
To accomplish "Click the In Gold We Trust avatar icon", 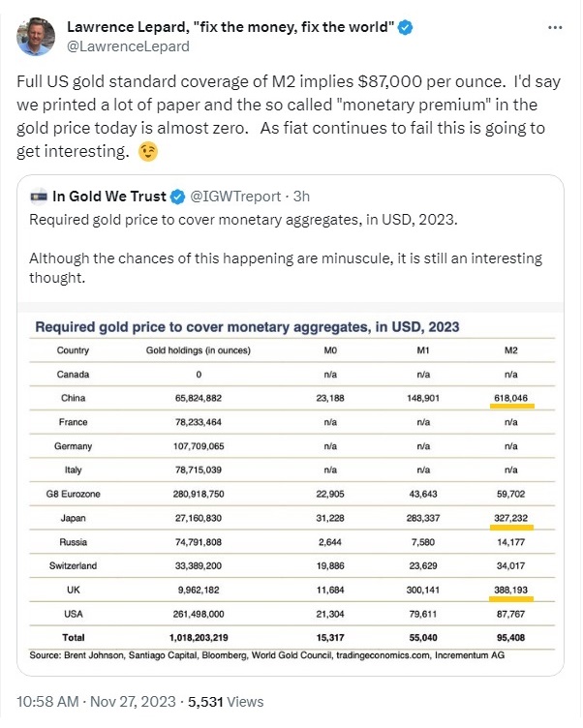I will [39, 197].
